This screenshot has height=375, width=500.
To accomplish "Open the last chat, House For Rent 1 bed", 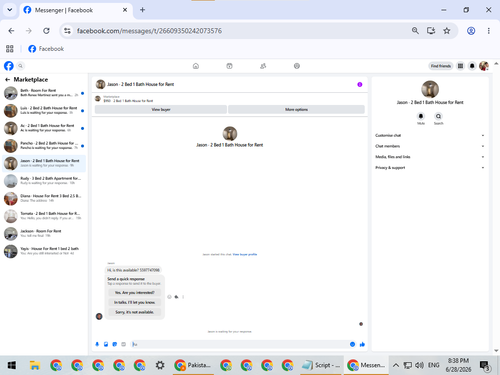I will tap(44, 251).
